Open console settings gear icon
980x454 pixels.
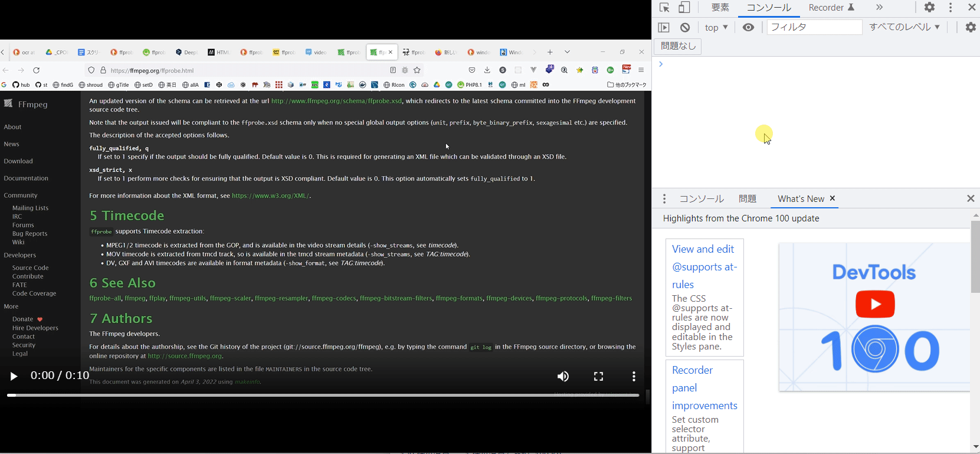[971, 28]
